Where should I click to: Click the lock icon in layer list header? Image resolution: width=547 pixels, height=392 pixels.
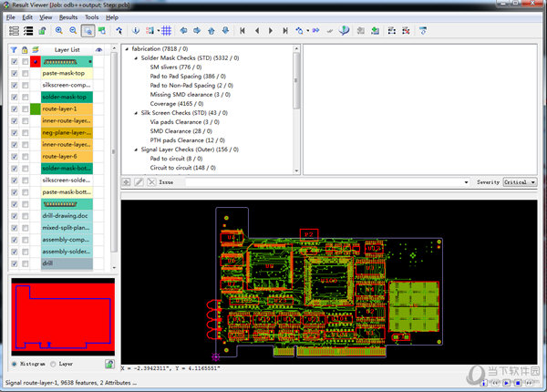pyautogui.click(x=25, y=49)
